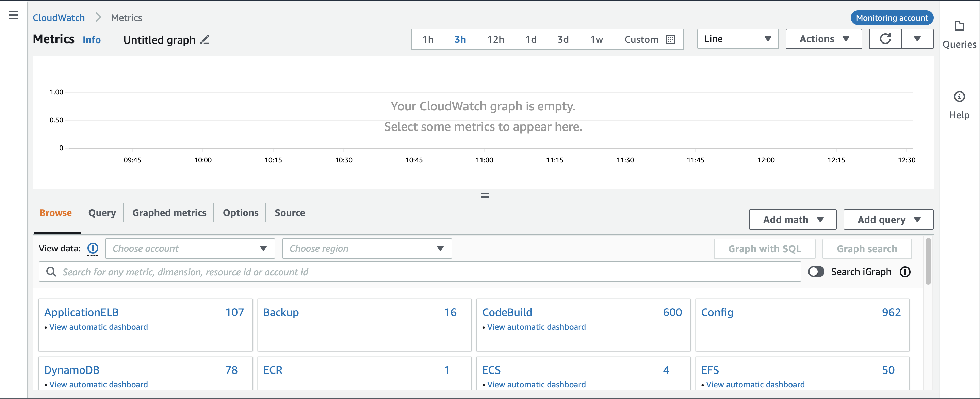Viewport: 980px width, 399px height.
Task: Open the ECS namespace
Action: (491, 370)
